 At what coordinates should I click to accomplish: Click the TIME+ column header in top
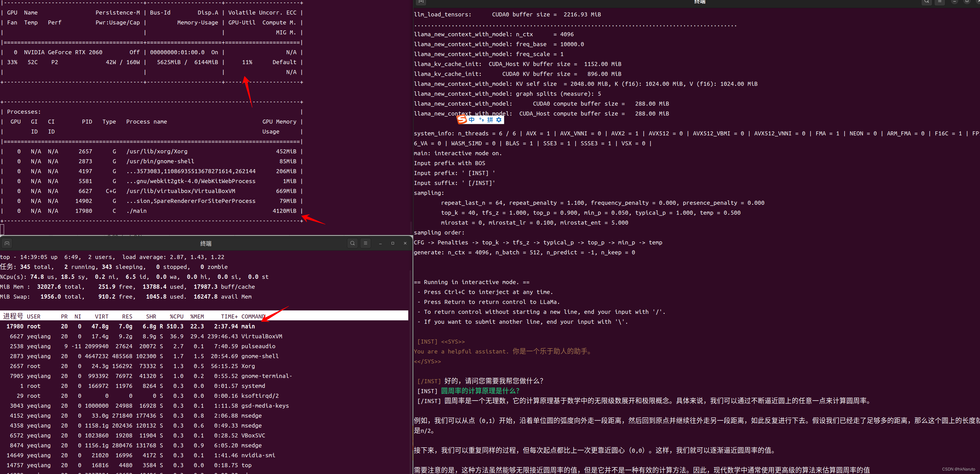click(x=229, y=316)
